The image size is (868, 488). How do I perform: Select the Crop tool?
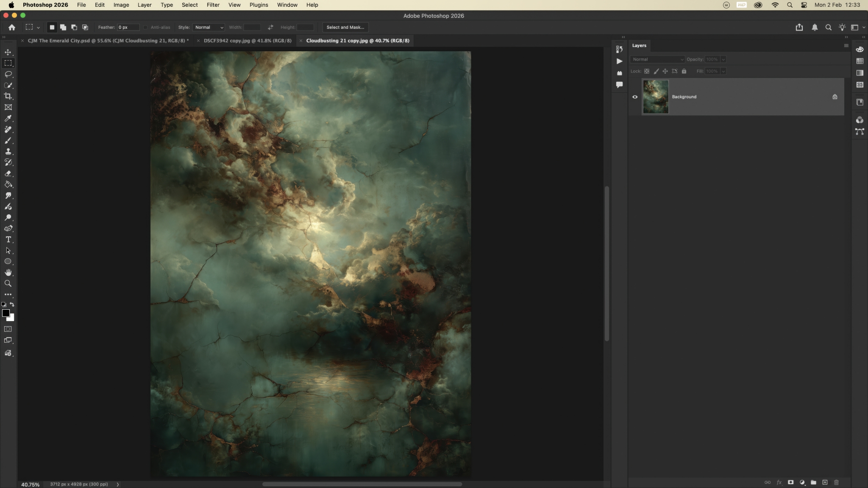point(8,96)
